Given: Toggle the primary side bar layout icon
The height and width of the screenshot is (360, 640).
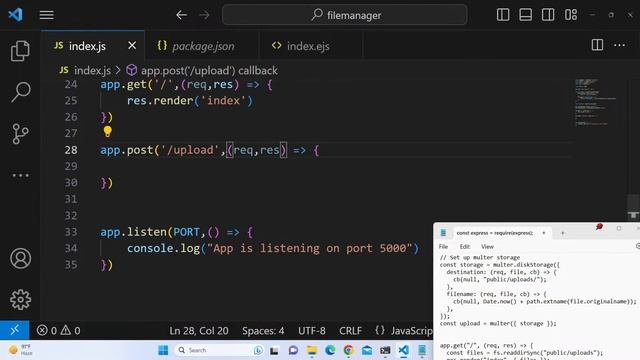Looking at the screenshot, I should (503, 15).
